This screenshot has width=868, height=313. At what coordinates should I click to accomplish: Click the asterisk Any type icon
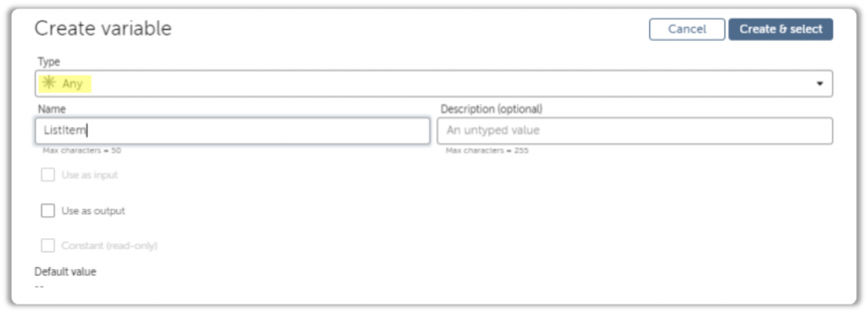48,84
